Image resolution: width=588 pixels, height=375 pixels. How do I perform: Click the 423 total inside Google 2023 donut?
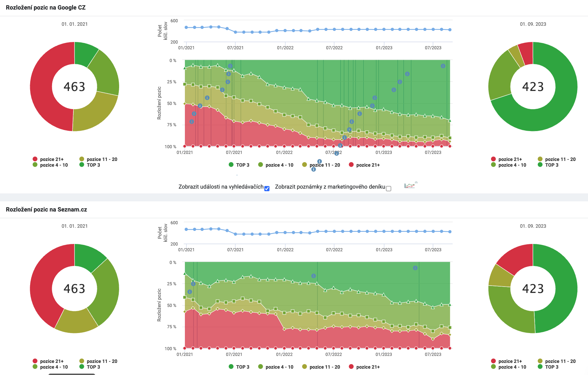click(x=533, y=87)
